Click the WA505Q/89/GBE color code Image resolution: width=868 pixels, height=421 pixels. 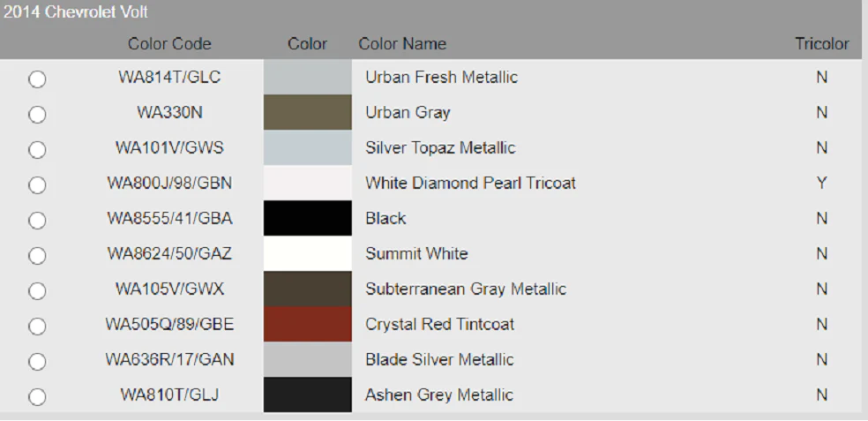tap(169, 325)
